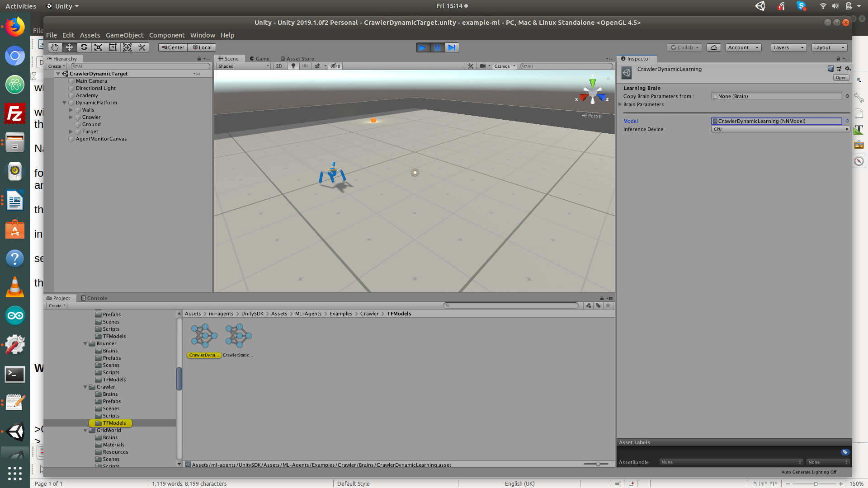
Task: Open the scene camera settings icon
Action: 483,66
